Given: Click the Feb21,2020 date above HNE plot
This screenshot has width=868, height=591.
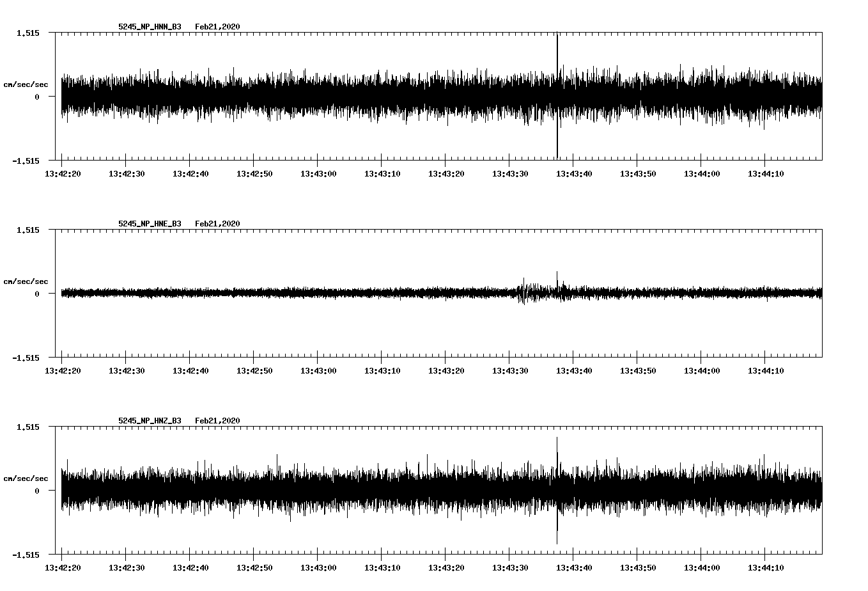Looking at the screenshot, I should click(217, 224).
